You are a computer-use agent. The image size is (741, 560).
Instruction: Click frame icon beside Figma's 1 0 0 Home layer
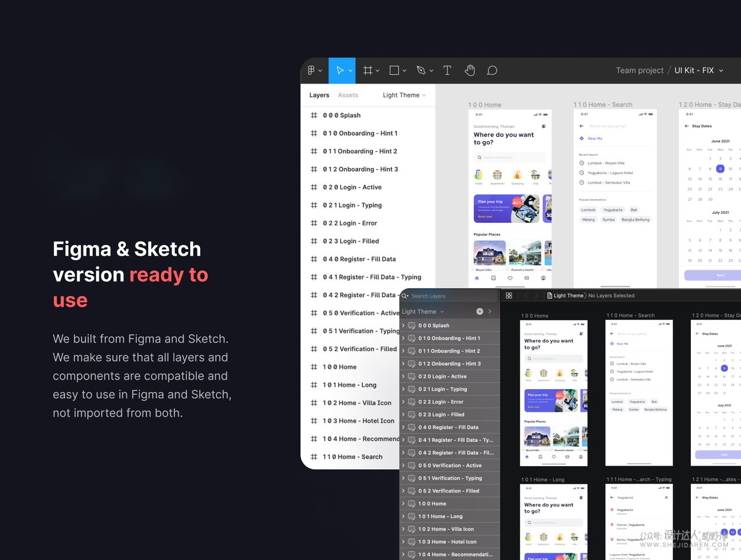314,367
